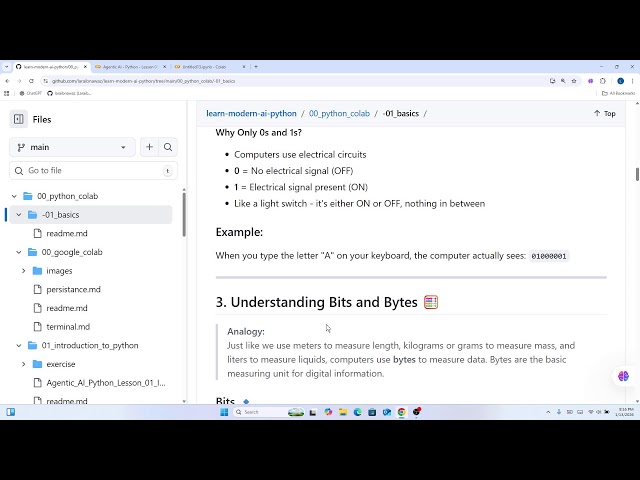
Task: Open the apps grid in bookmarks bar
Action: click(x=7, y=93)
